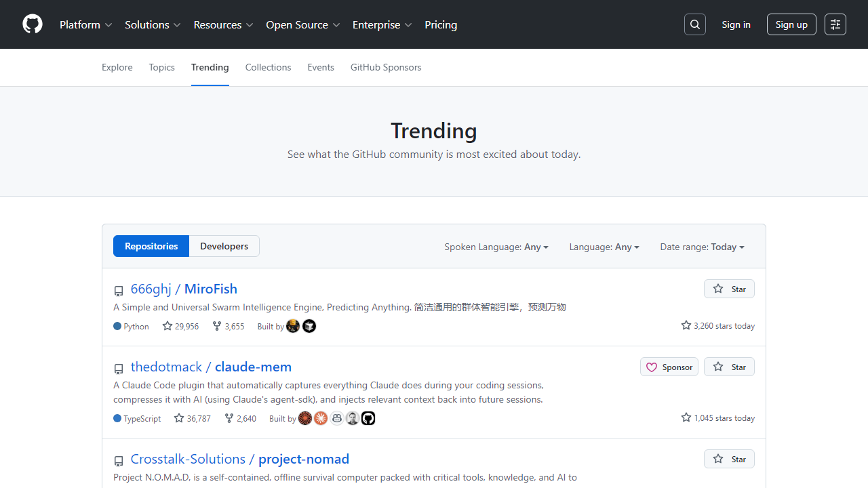The height and width of the screenshot is (488, 868).
Task: Expand the Platform menu
Action: pos(86,24)
